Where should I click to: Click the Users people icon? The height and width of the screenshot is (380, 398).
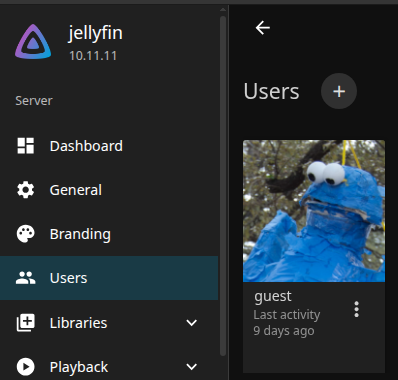click(x=26, y=278)
